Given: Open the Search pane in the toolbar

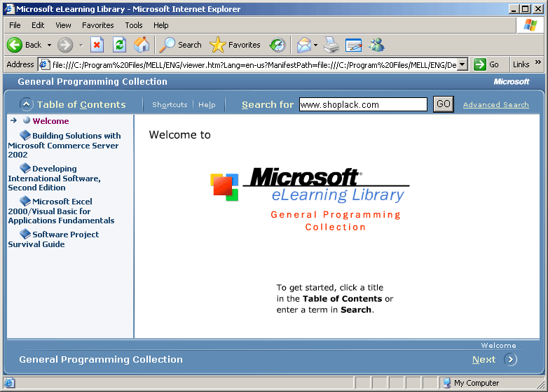Looking at the screenshot, I should 180,45.
